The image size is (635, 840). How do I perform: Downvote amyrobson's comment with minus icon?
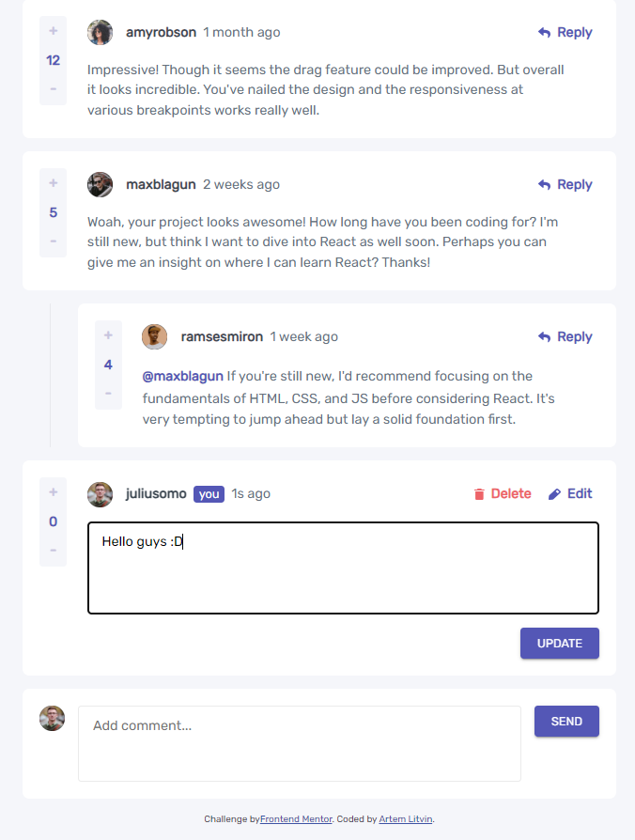point(53,88)
